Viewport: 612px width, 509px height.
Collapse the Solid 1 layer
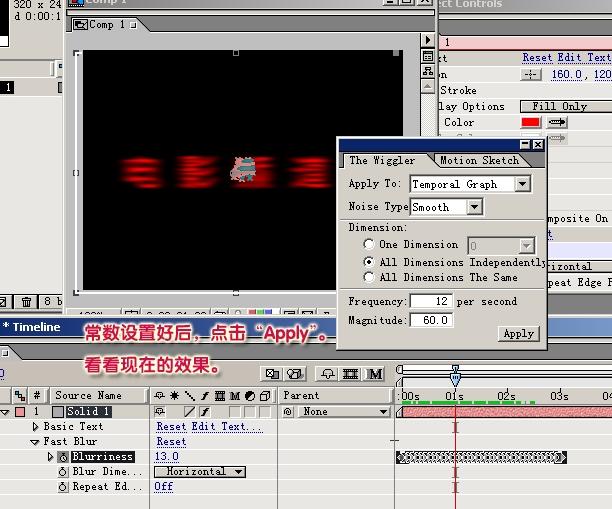tap(5, 412)
